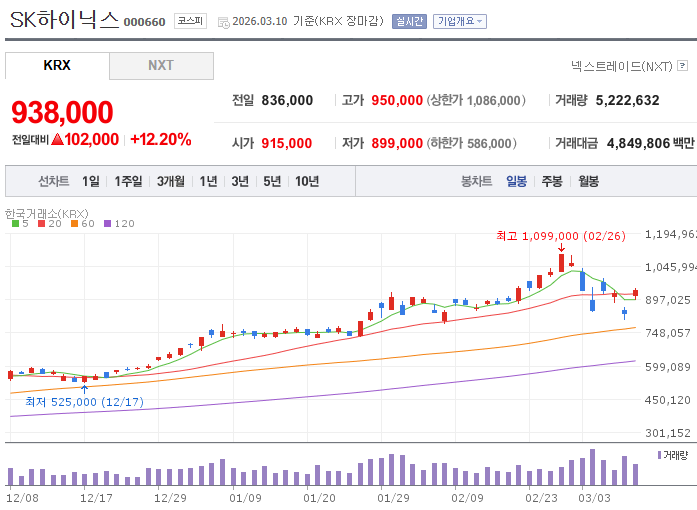Click the 거래량 value 5,222,632

[x=627, y=100]
